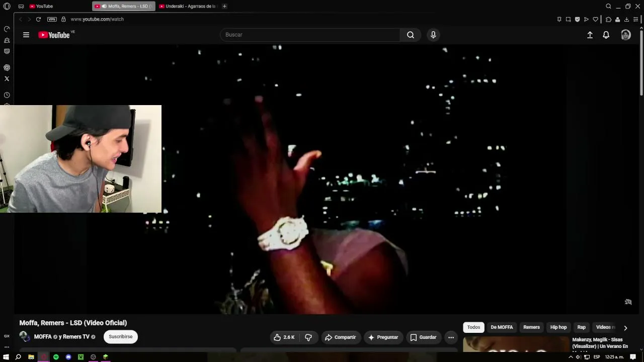Image resolution: width=644 pixels, height=362 pixels.
Task: Add page to bookmarks with heart icon
Action: tap(595, 19)
